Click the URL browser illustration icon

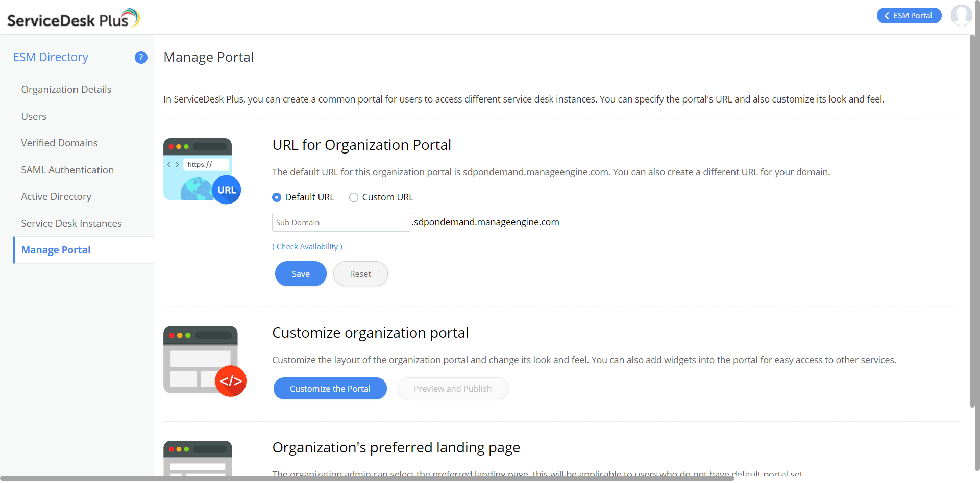(x=202, y=171)
